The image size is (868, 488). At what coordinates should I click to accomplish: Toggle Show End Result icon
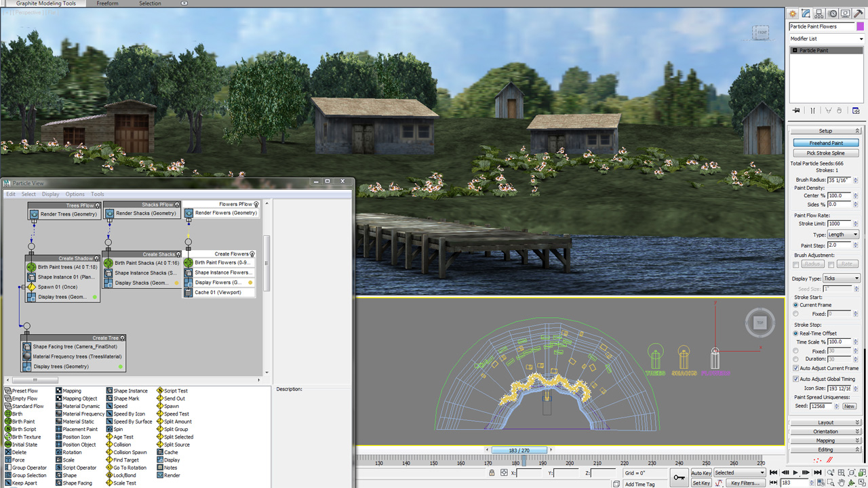[x=812, y=110]
